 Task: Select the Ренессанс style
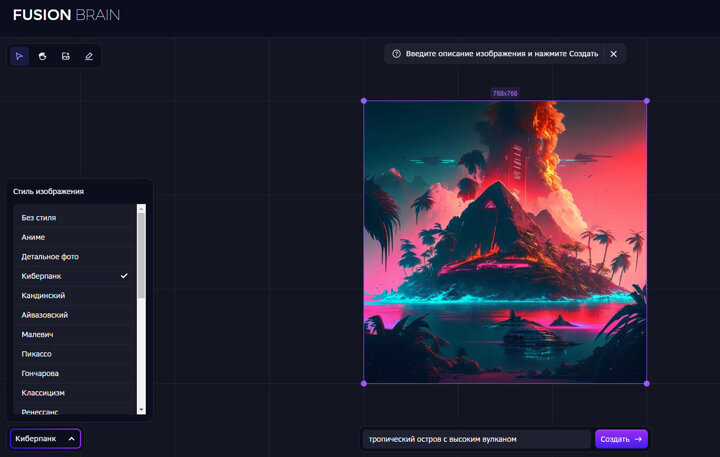point(75,409)
